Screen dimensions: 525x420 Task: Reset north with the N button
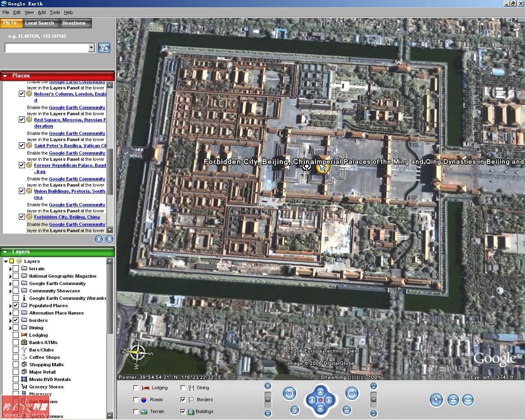(294, 410)
